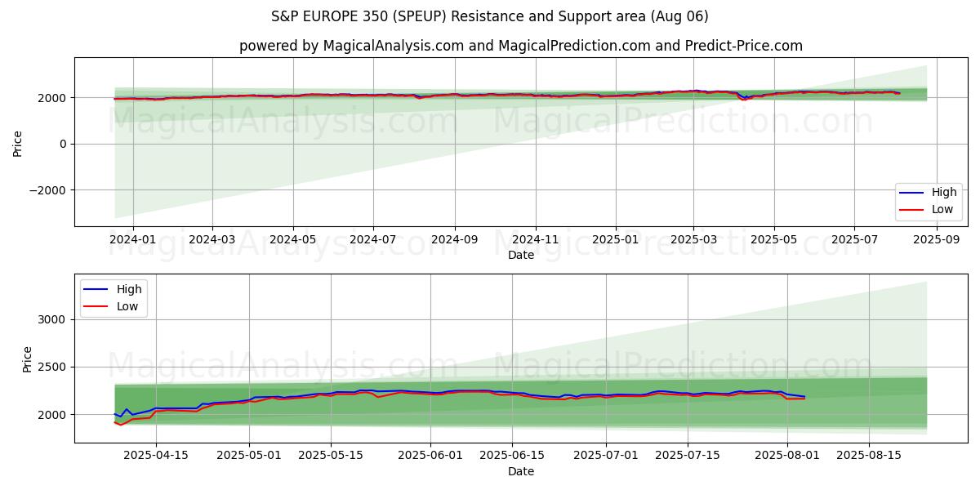The height and width of the screenshot is (490, 980).
Task: Click the '2024-07' date tick label
Action: pyautogui.click(x=373, y=240)
